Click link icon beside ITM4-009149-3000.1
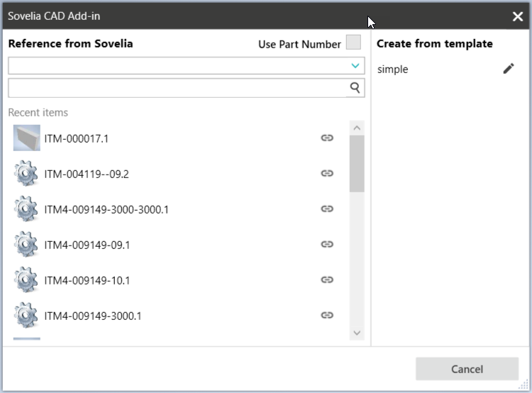This screenshot has height=393, width=532. (327, 315)
